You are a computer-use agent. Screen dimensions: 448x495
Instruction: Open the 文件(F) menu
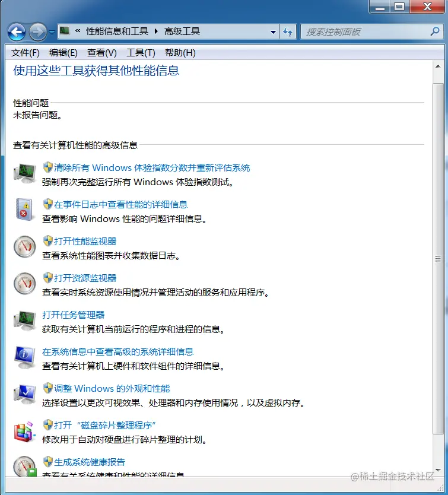(x=26, y=52)
